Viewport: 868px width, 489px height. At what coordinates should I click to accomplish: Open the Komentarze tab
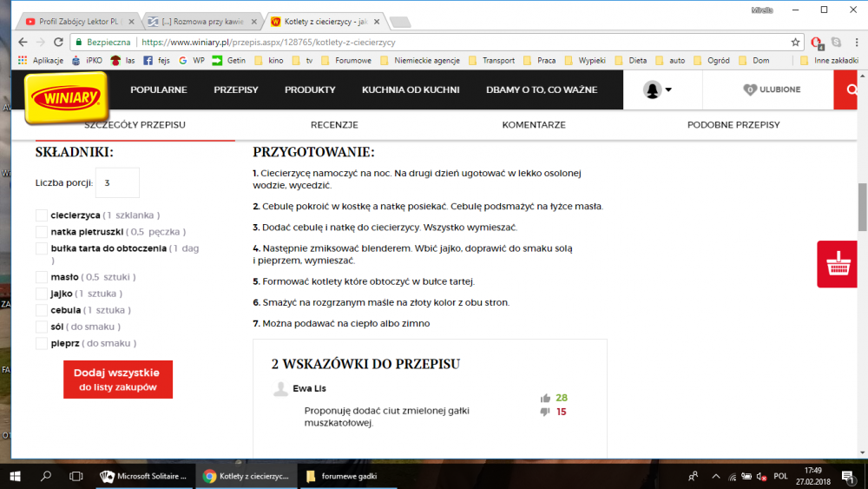coord(533,125)
